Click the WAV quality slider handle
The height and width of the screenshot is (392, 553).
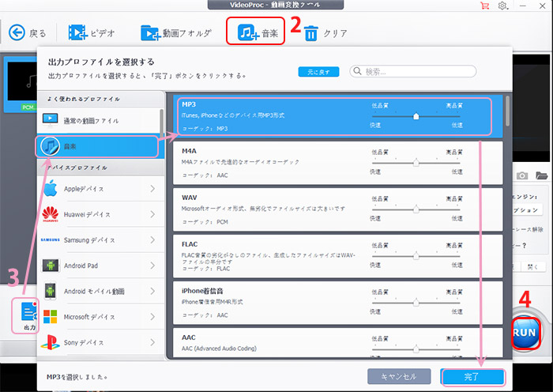click(x=416, y=209)
